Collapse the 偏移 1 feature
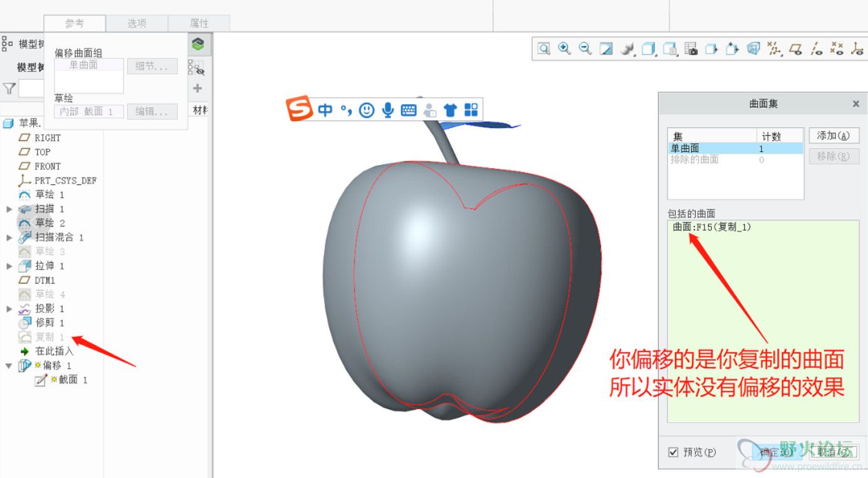 coord(9,366)
